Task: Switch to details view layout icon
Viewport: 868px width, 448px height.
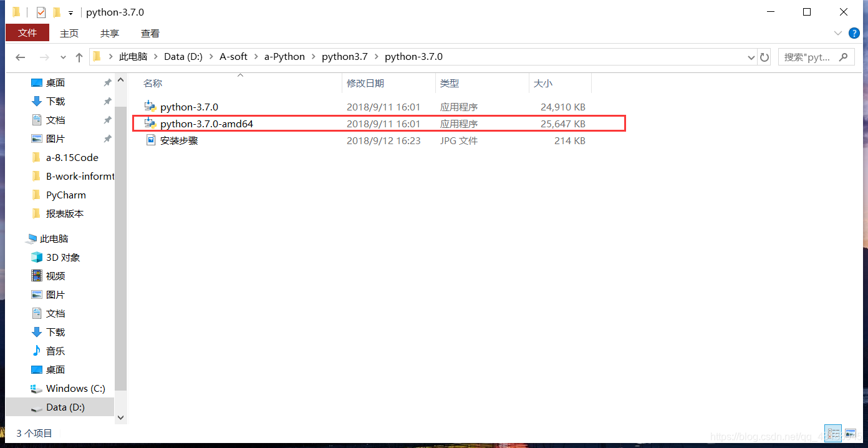Action: (x=833, y=432)
